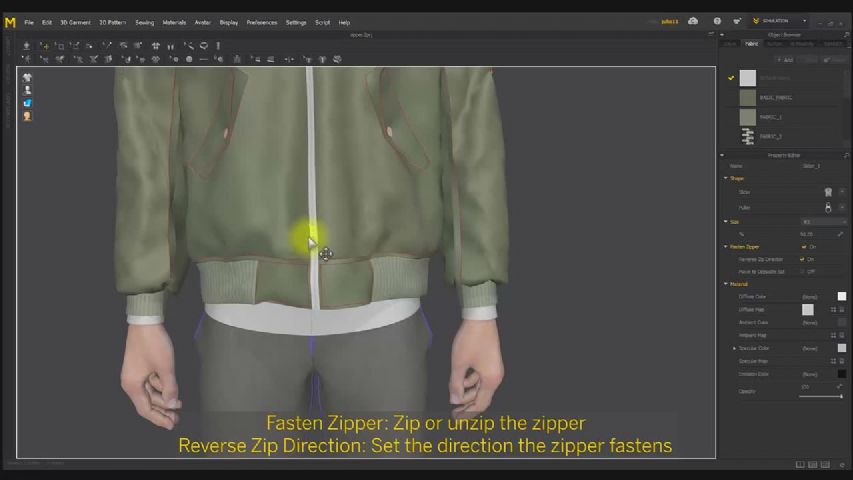Collapse the Size section
Screen dimensions: 853x480
(726, 221)
